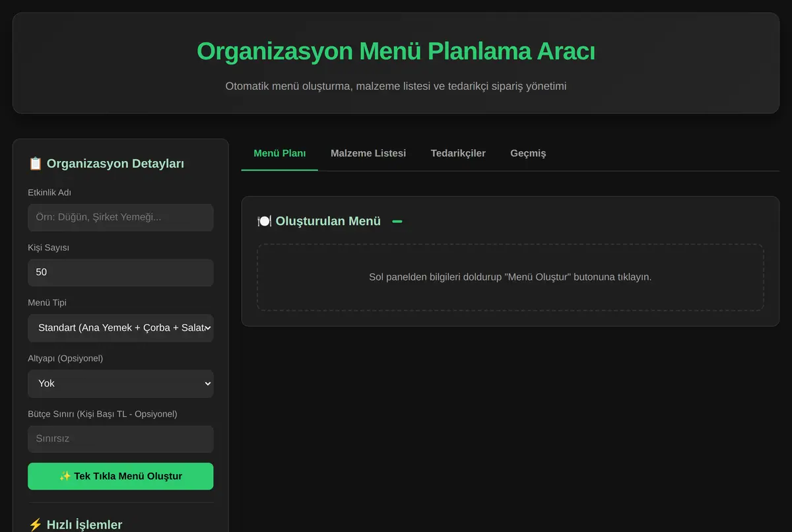Screen dimensions: 792x532
Task: Click the lightning icon beside Hızlı İşlemler
Action: click(36, 525)
